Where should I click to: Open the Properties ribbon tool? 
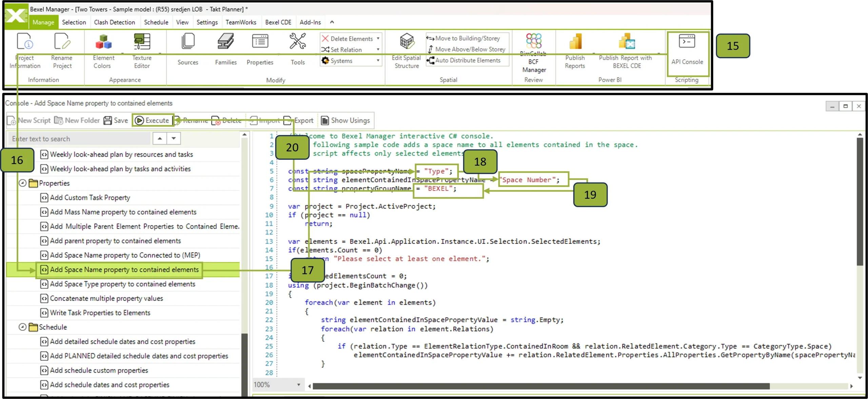[260, 49]
